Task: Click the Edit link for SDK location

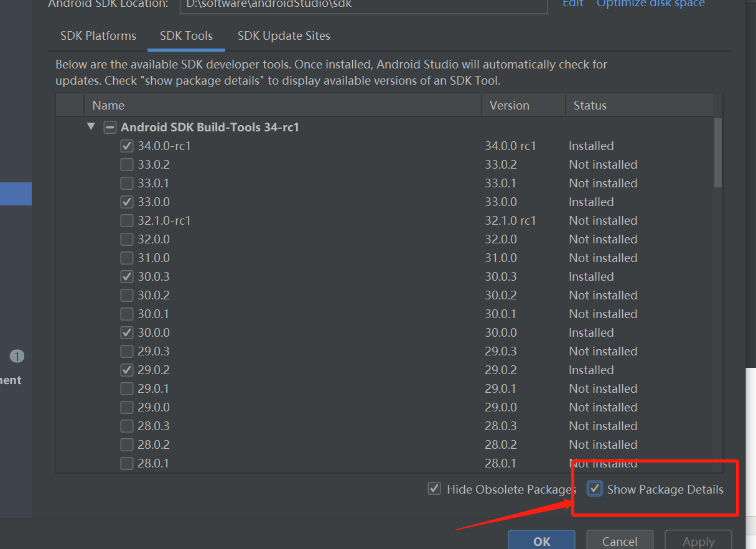Action: point(573,3)
